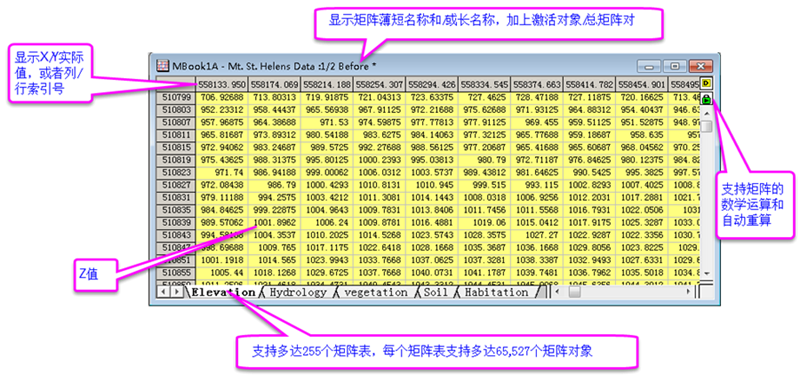Screen dimensions: 800x375
Task: Click the cell with value 990.5425
Action: [x=590, y=172]
